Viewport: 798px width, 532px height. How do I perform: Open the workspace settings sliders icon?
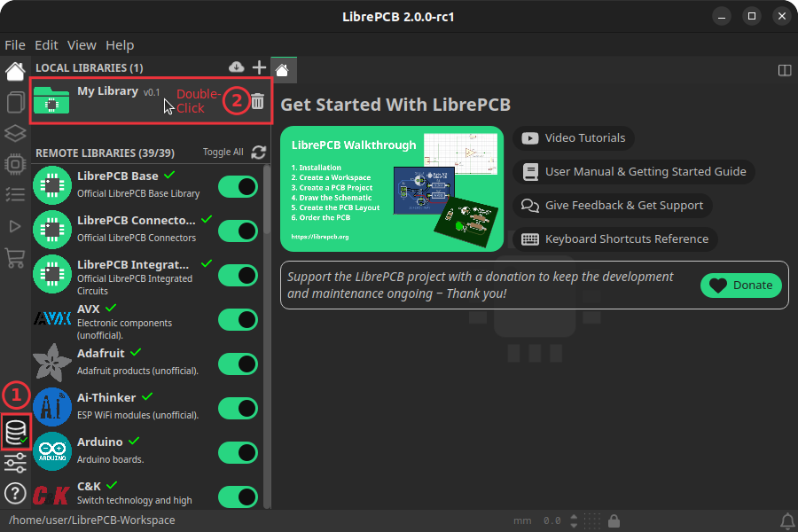click(x=15, y=463)
